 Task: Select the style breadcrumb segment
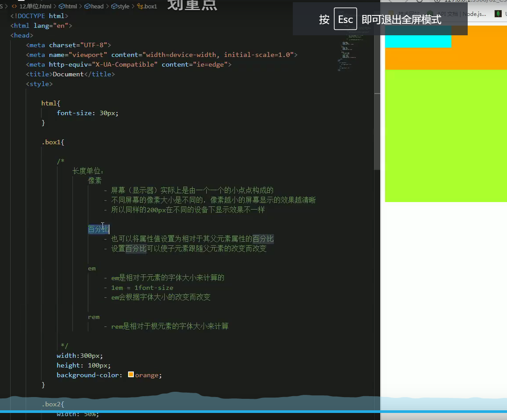pos(123,6)
